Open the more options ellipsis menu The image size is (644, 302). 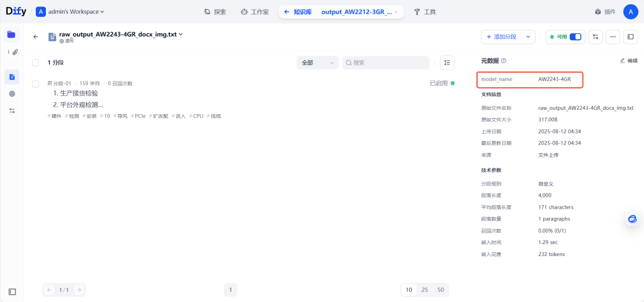pos(613,36)
